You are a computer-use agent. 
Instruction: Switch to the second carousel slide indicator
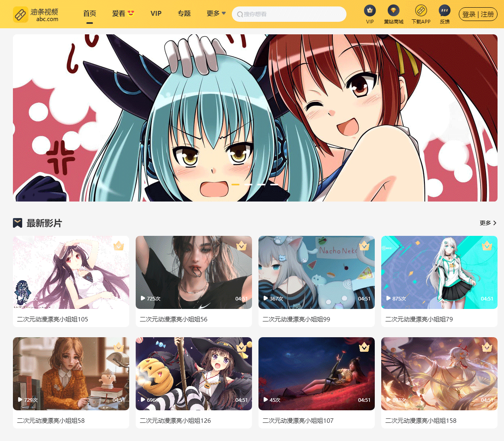[248, 185]
